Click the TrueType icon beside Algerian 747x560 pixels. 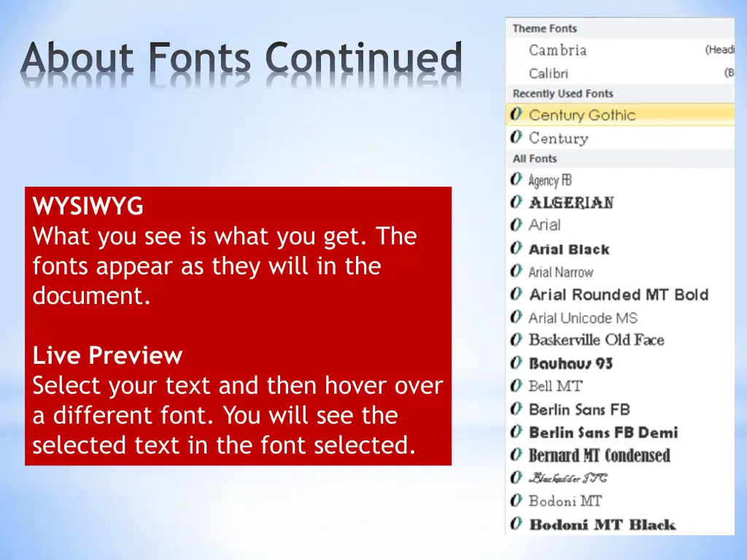pyautogui.click(x=516, y=202)
